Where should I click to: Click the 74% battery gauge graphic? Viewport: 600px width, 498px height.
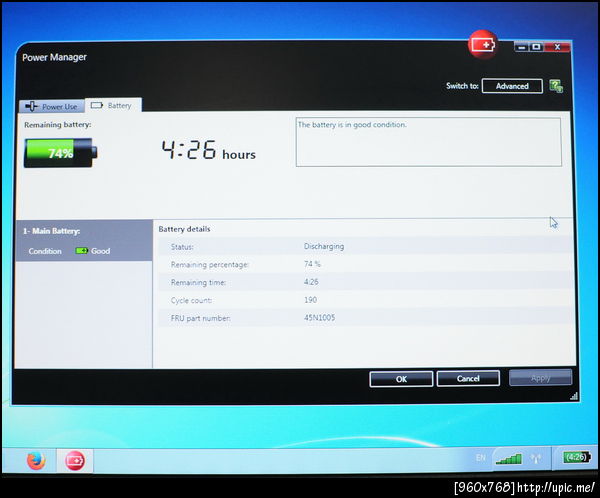tap(60, 153)
